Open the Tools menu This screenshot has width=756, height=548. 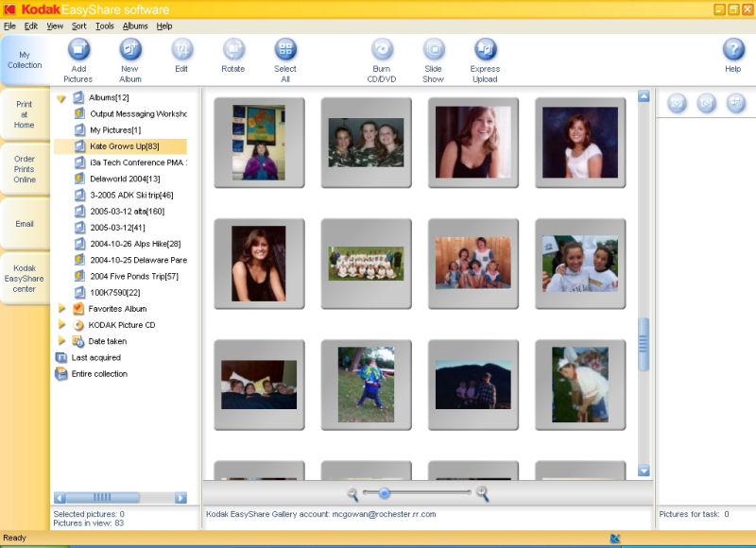coord(104,26)
